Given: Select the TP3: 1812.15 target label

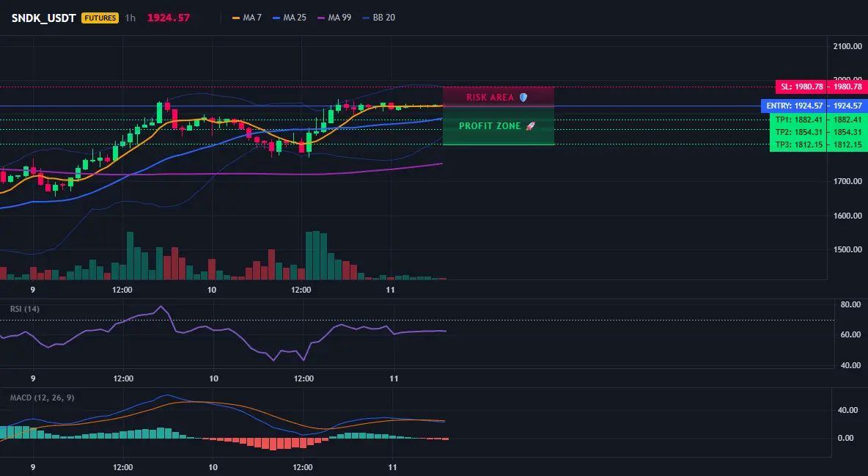Looking at the screenshot, I should coord(798,144).
